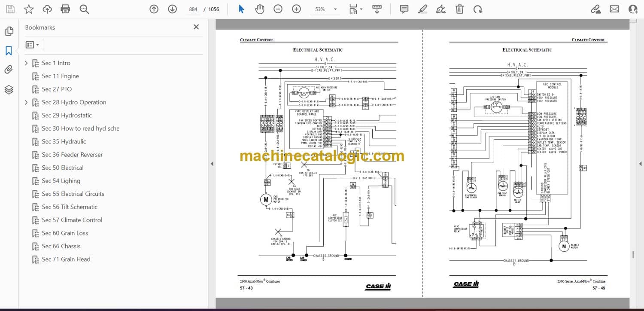Zoom out with the minus icon
This screenshot has height=311, width=644.
point(278,9)
